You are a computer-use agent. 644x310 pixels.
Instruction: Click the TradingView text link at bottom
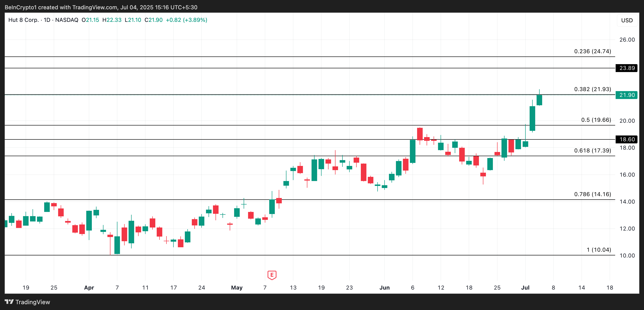click(33, 302)
